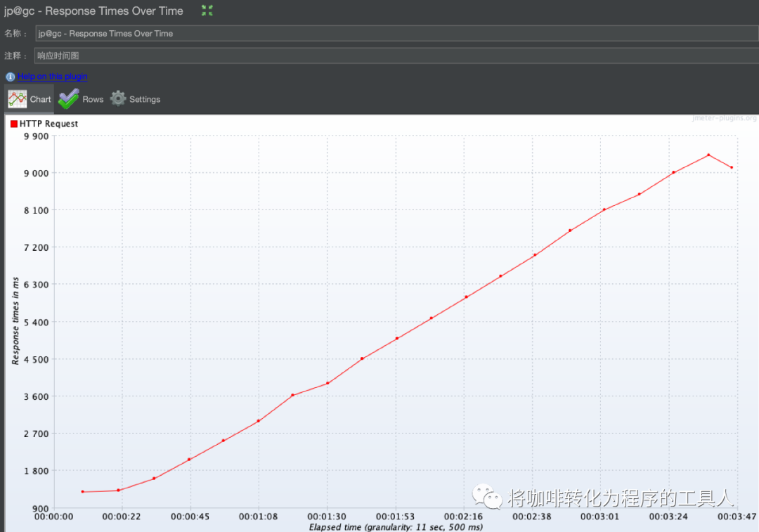Click the 00:03:24 x-axis label
Viewport: 759px width, 532px height.
668,517
